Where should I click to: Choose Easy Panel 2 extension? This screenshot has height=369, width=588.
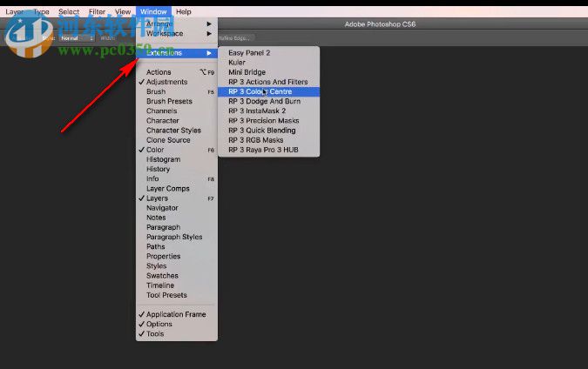coord(269,53)
